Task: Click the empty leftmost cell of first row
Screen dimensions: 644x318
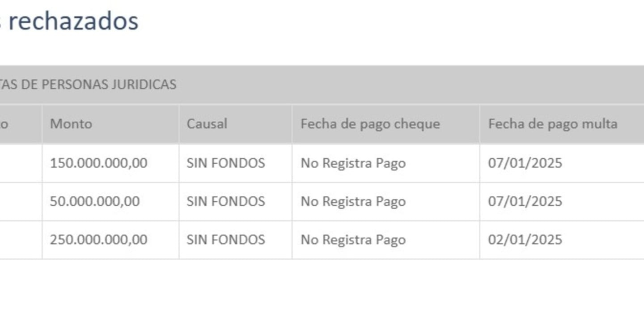Action: pyautogui.click(x=21, y=163)
